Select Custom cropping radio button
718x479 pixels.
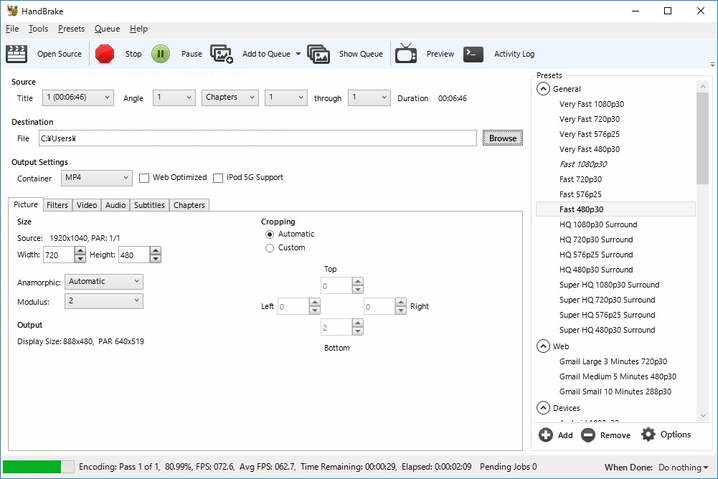[270, 248]
